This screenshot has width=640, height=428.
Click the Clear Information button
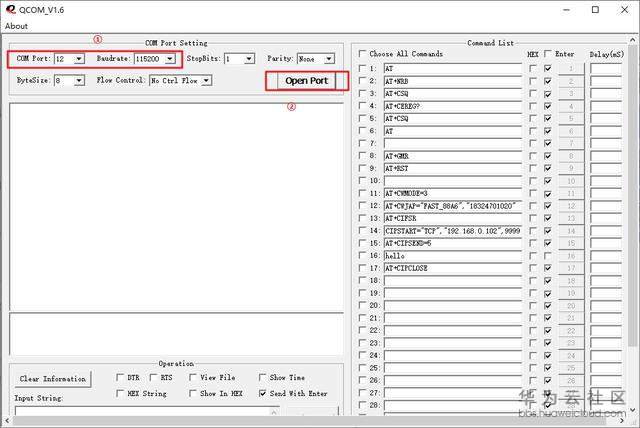[x=53, y=379]
